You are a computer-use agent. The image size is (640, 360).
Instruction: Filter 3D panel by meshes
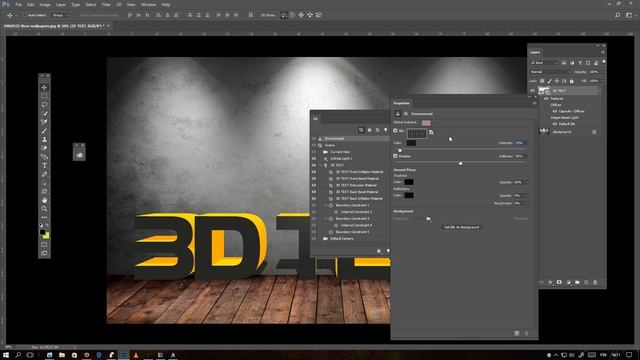pyautogui.click(x=369, y=130)
